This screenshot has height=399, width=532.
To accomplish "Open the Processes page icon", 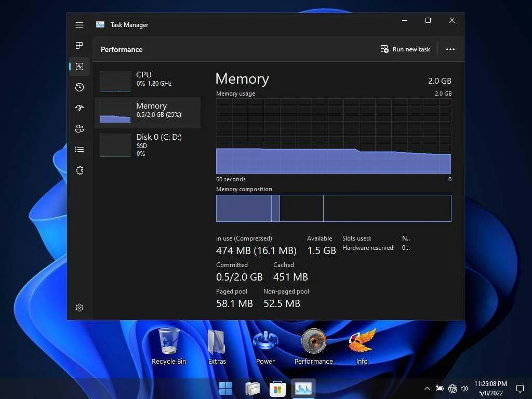I will 79,46.
